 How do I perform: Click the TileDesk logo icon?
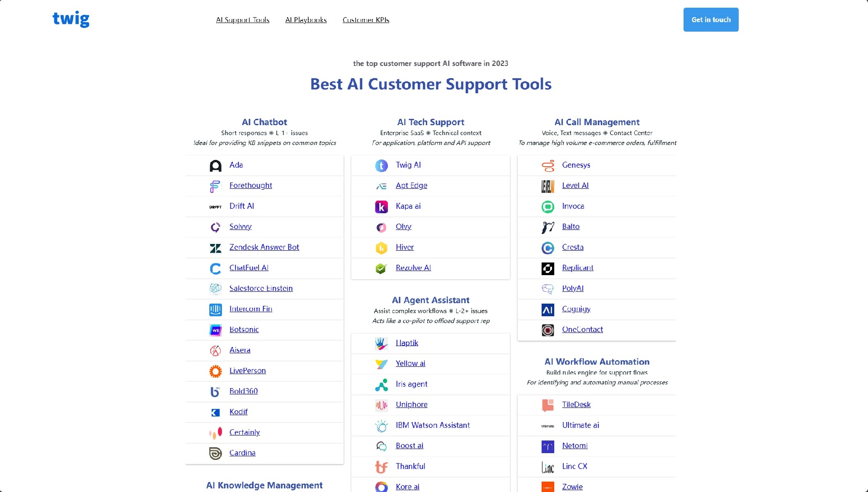click(x=548, y=405)
